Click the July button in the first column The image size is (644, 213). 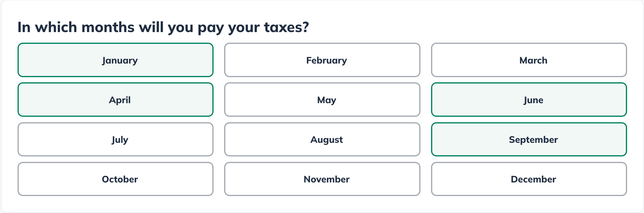click(x=119, y=139)
